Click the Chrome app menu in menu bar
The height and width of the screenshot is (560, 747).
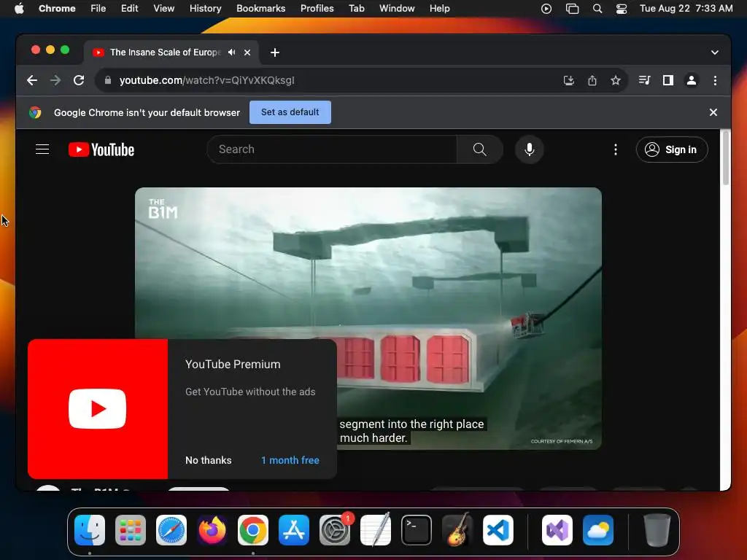coord(57,9)
